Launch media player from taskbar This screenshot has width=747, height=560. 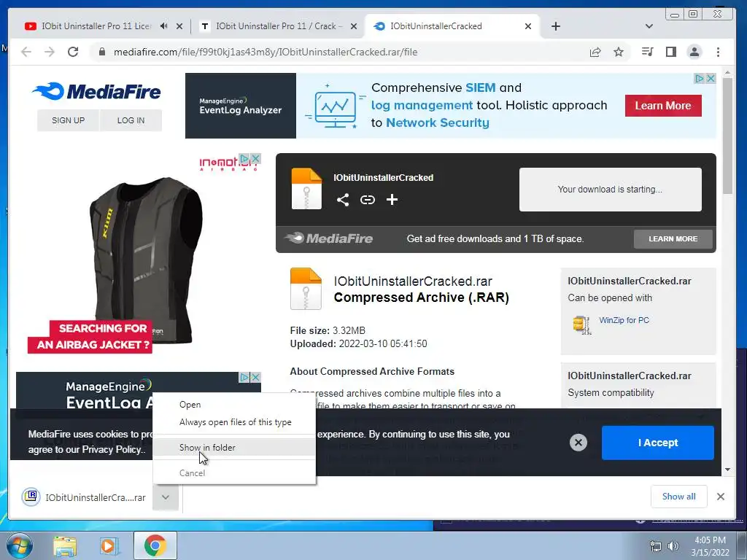click(x=109, y=545)
